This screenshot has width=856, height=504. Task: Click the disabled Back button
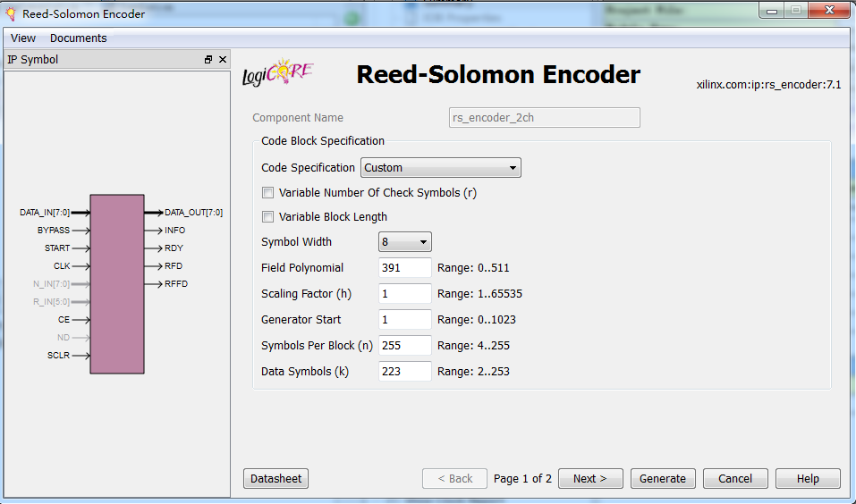pyautogui.click(x=454, y=478)
